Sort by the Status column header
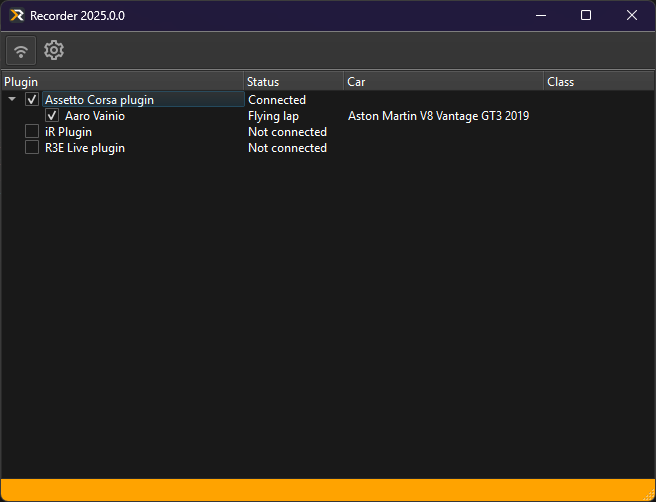 (292, 82)
